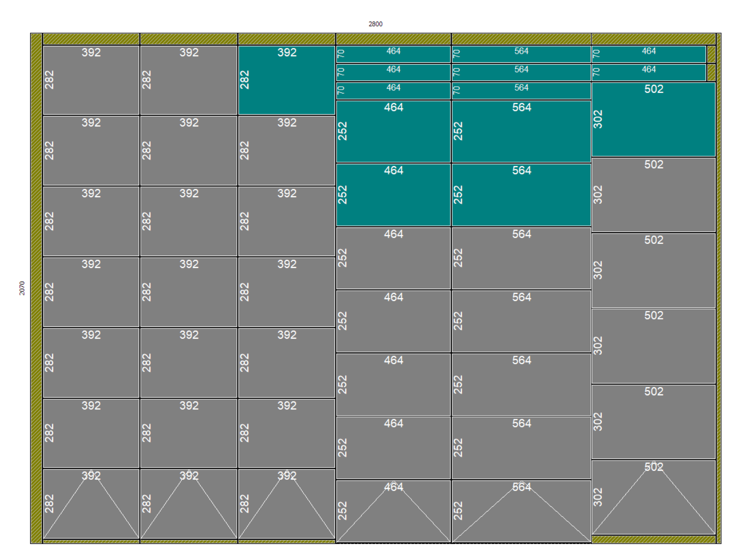Select the lower teal 564x252 panel
Screen dimensions: 750x560
521,195
